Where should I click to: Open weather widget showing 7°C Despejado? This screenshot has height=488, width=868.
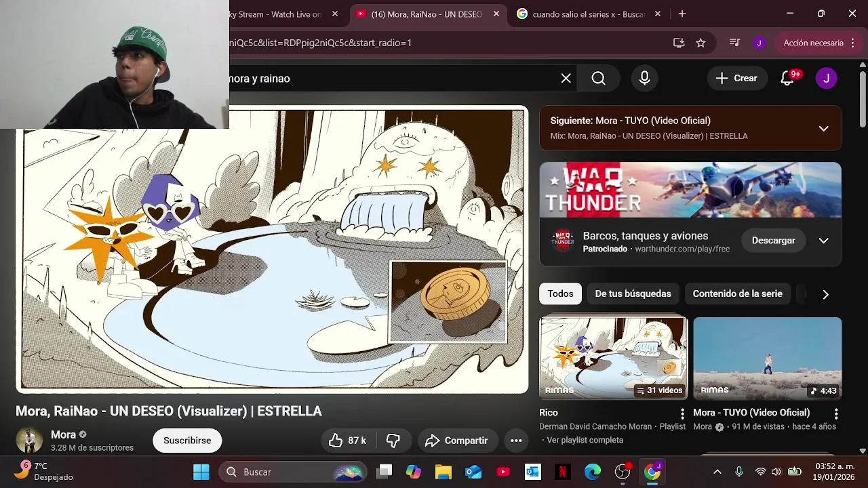(x=45, y=472)
